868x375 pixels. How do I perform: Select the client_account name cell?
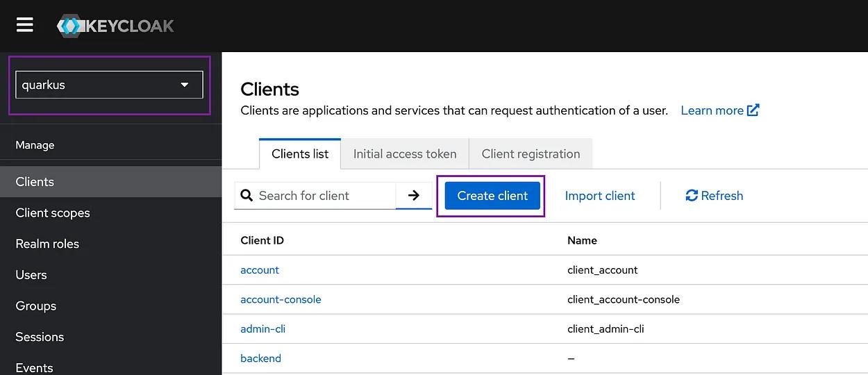pyautogui.click(x=602, y=270)
